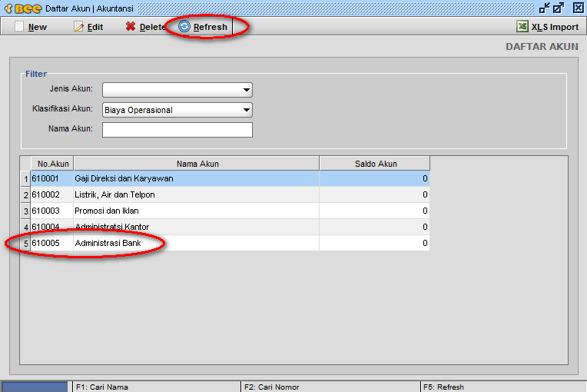Click the Edit pencil icon
The height and width of the screenshot is (392, 587).
(x=78, y=27)
